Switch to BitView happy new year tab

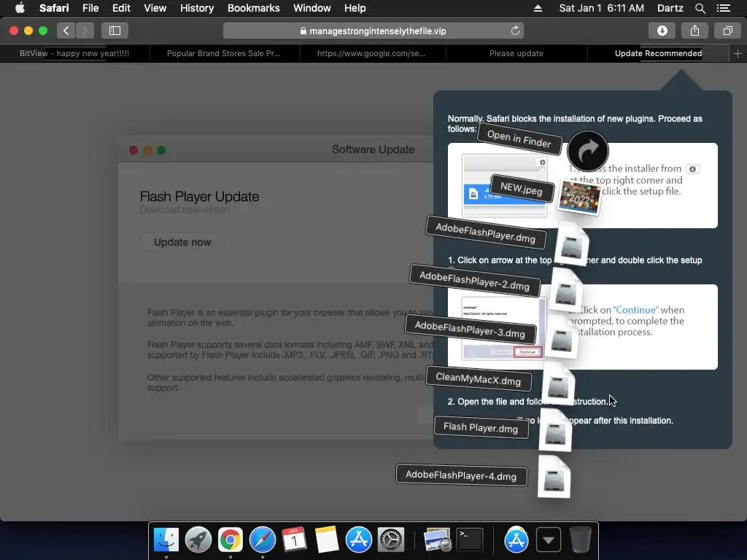click(x=75, y=53)
